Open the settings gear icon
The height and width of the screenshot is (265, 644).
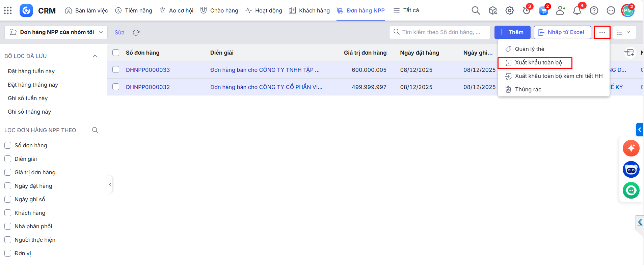click(509, 11)
